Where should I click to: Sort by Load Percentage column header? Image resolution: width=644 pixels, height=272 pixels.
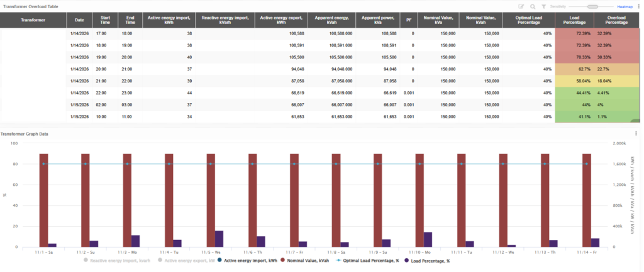tap(574, 20)
